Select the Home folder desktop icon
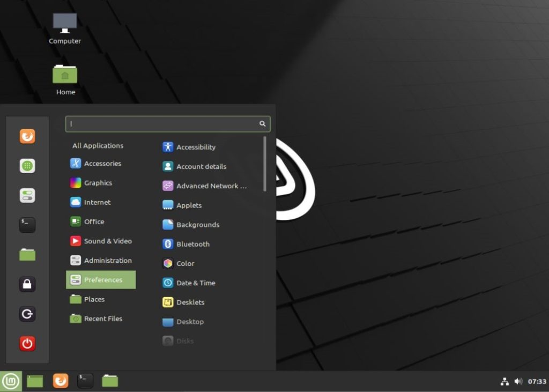The width and height of the screenshot is (549, 392). pyautogui.click(x=65, y=80)
